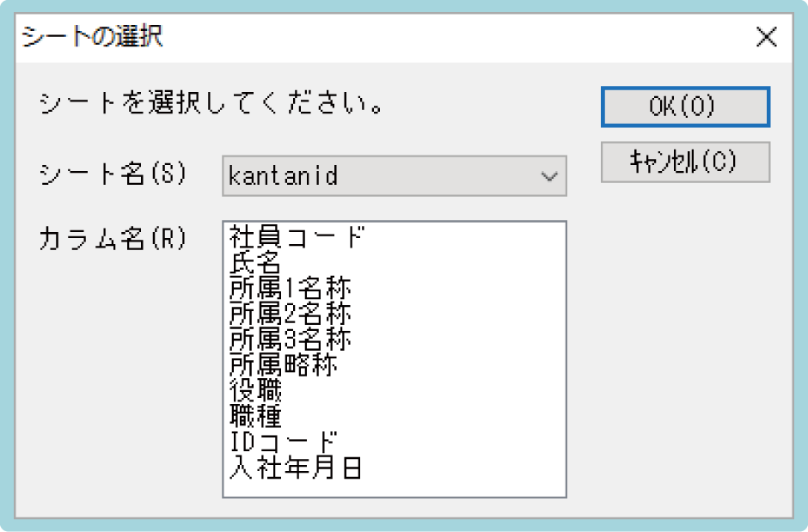Click the シート名(S) label
The height and width of the screenshot is (532, 808).
[x=113, y=174]
